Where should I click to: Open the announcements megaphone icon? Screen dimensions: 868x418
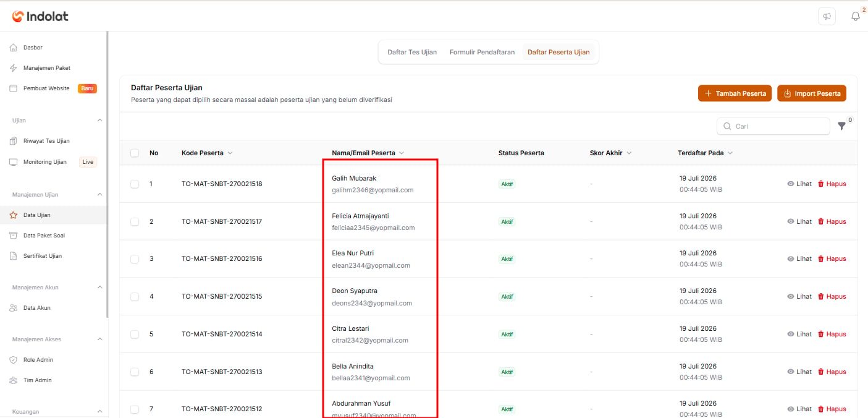pyautogui.click(x=827, y=17)
